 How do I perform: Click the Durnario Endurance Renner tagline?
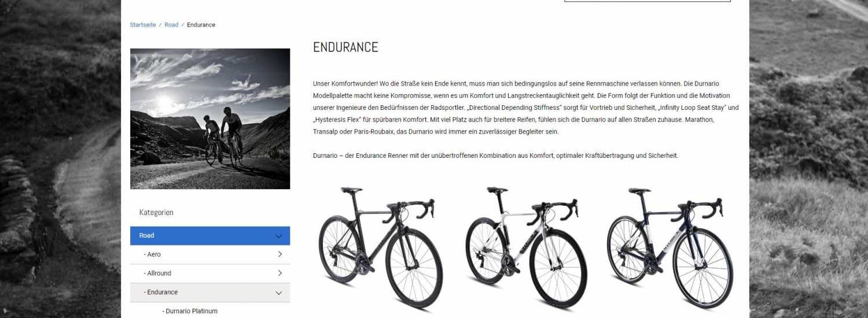[x=495, y=156]
